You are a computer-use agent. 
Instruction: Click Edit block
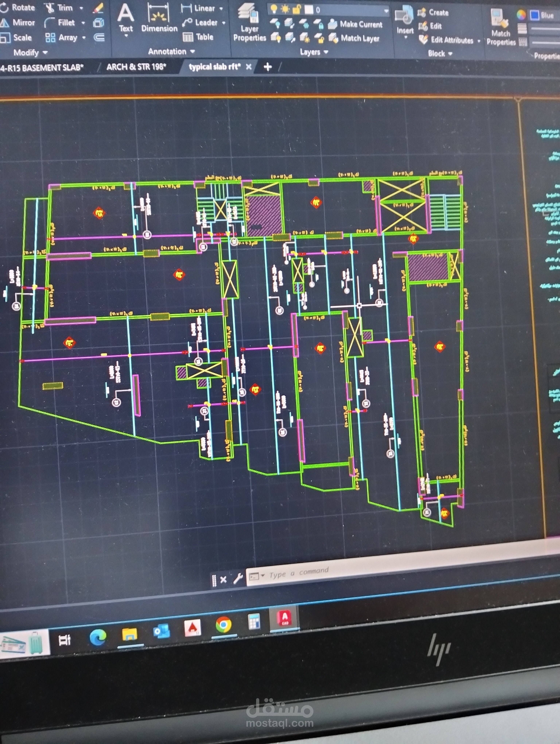coord(430,26)
